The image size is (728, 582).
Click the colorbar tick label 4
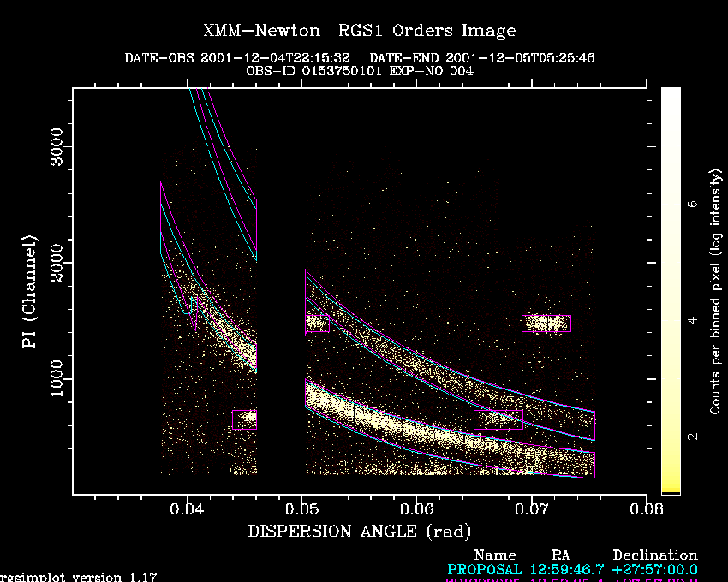pyautogui.click(x=692, y=320)
